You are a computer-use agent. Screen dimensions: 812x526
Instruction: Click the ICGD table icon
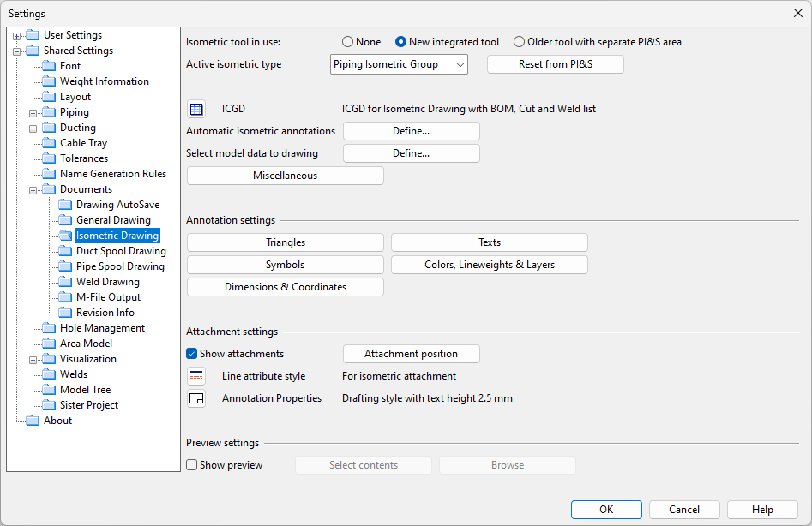pos(196,109)
